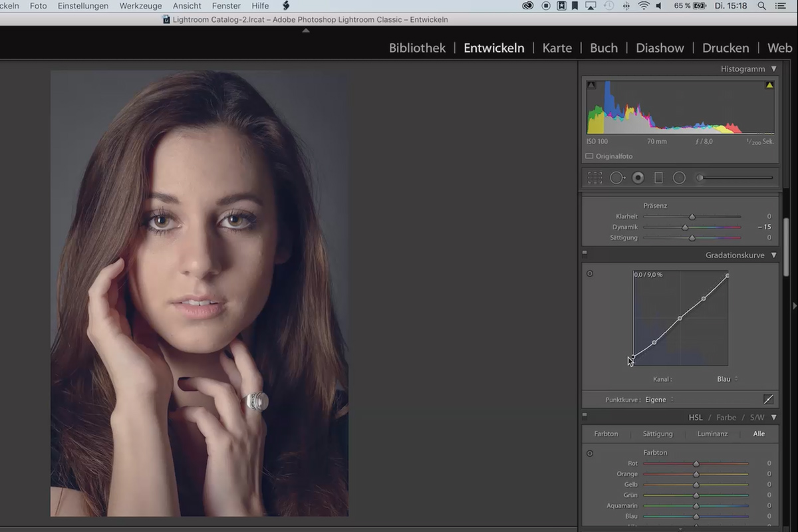Enable the Originalfoto checkbox

(589, 156)
